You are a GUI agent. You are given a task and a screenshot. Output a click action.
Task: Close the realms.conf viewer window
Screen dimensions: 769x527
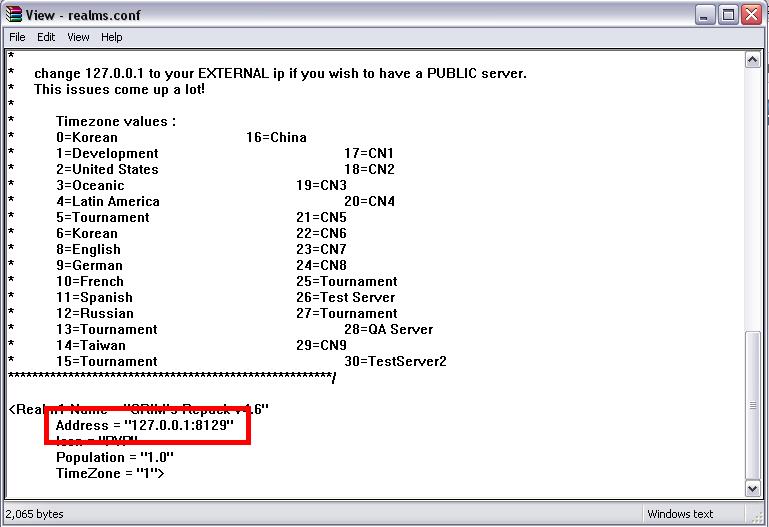pyautogui.click(x=752, y=14)
